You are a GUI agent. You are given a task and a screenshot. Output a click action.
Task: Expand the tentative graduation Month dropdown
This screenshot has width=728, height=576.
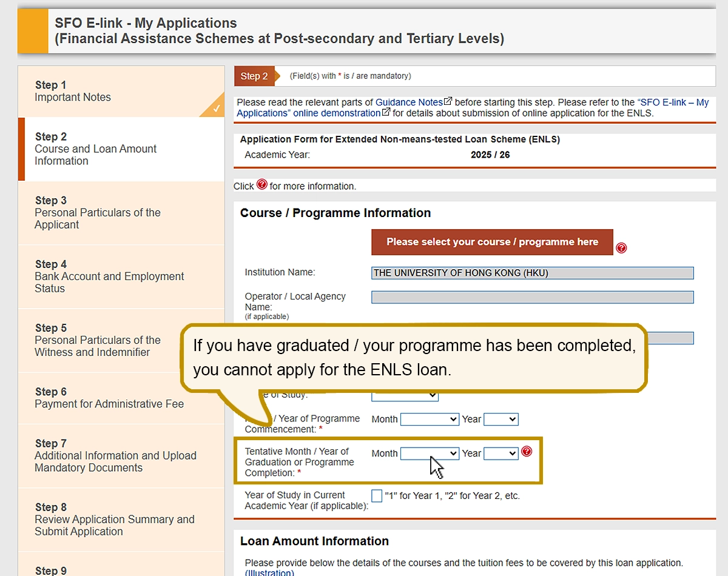(430, 454)
